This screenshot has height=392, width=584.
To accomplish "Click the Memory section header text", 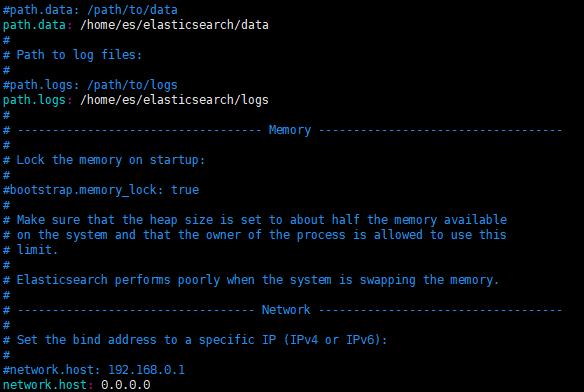I will pyautogui.click(x=290, y=130).
